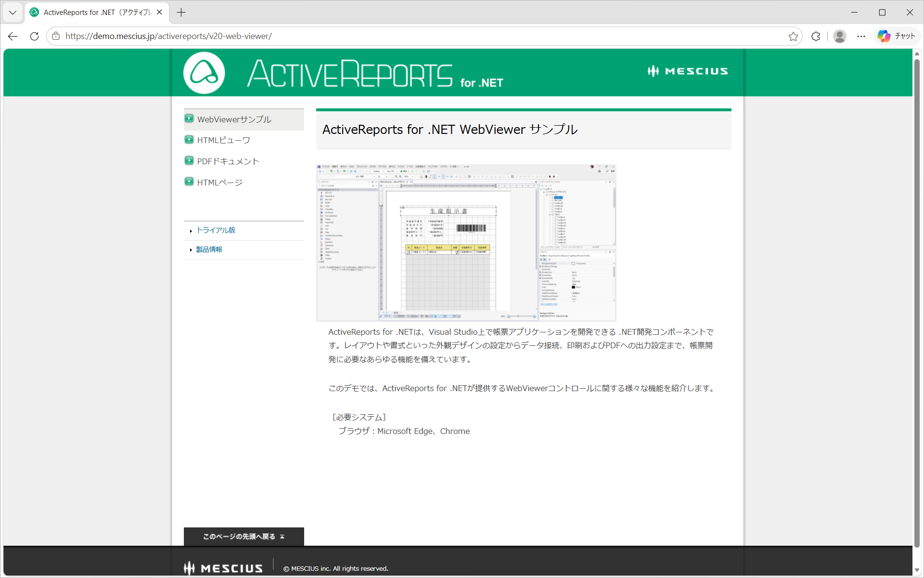View site information lock icon

point(56,36)
